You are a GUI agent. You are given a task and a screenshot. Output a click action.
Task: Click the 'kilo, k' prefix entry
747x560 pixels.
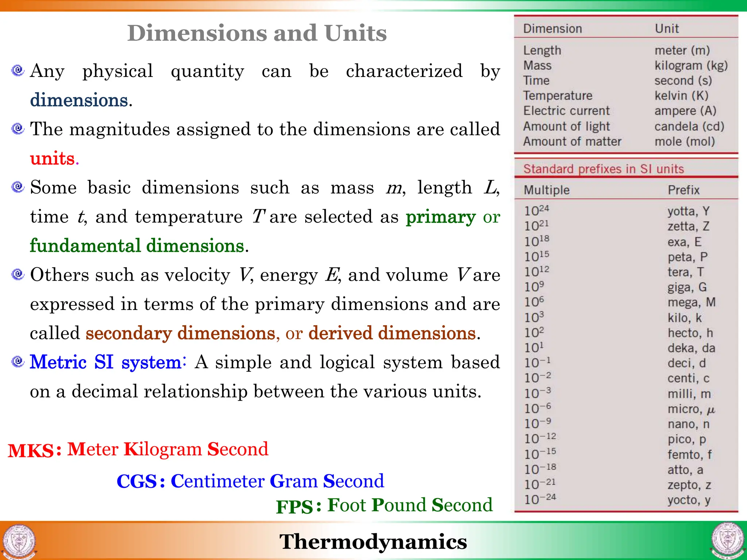click(x=685, y=318)
